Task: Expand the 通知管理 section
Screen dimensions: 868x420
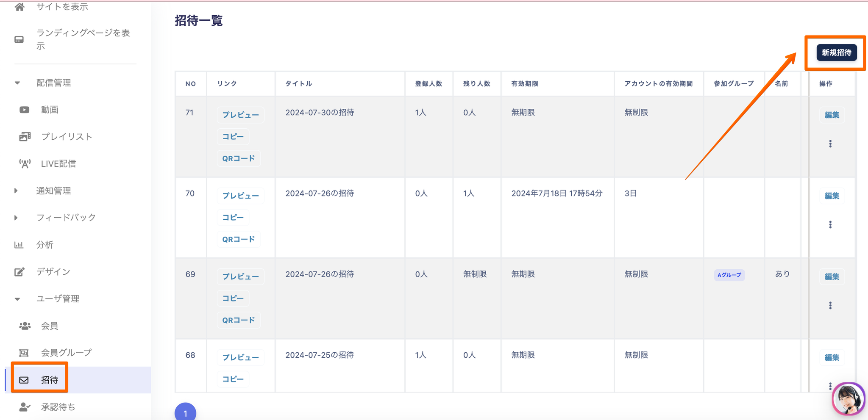Action: tap(16, 191)
